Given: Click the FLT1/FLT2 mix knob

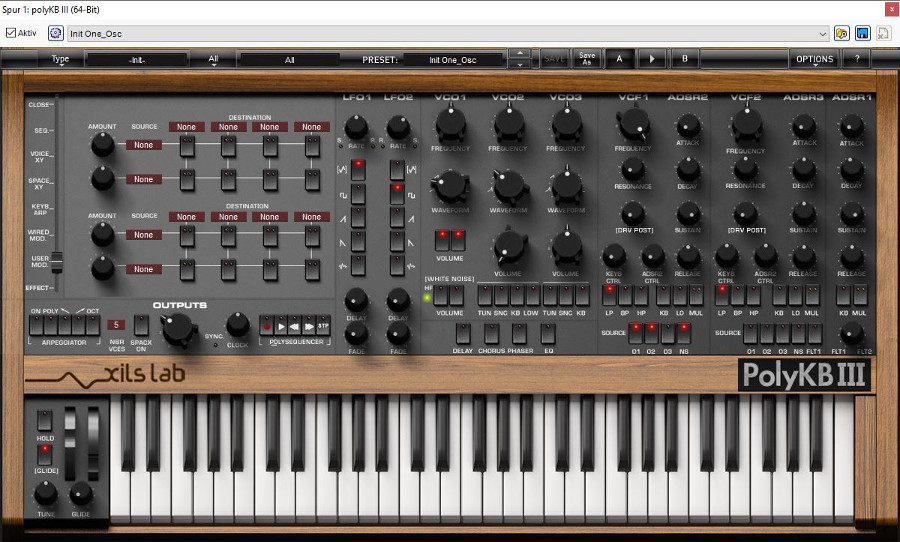Looking at the screenshot, I should pos(852,334).
